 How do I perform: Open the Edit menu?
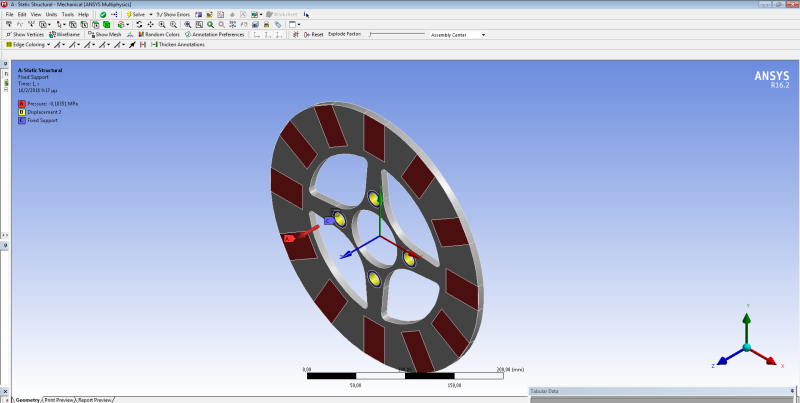click(22, 14)
